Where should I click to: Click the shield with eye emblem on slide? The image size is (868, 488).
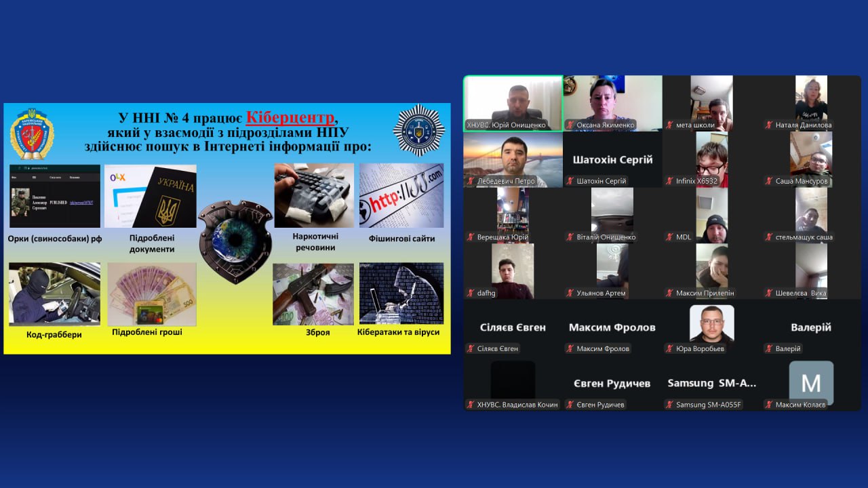pos(235,241)
